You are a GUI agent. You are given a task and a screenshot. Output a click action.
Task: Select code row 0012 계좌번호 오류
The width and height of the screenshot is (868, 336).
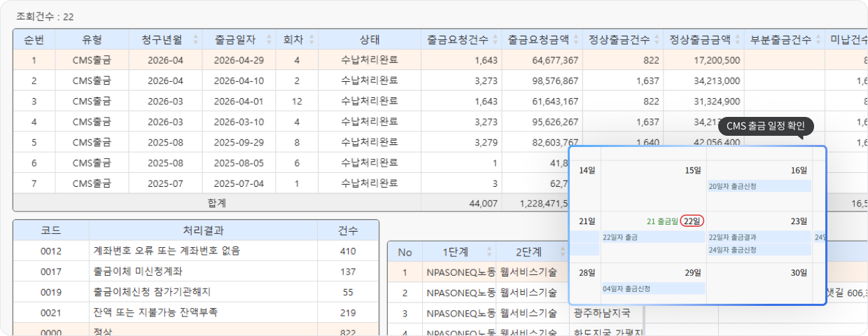(196, 251)
